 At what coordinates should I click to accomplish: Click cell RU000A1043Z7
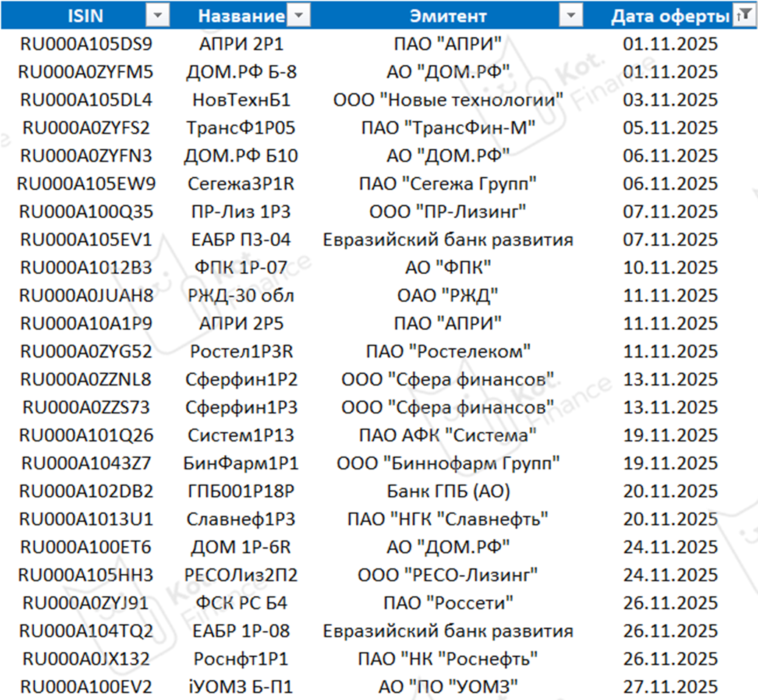86,463
